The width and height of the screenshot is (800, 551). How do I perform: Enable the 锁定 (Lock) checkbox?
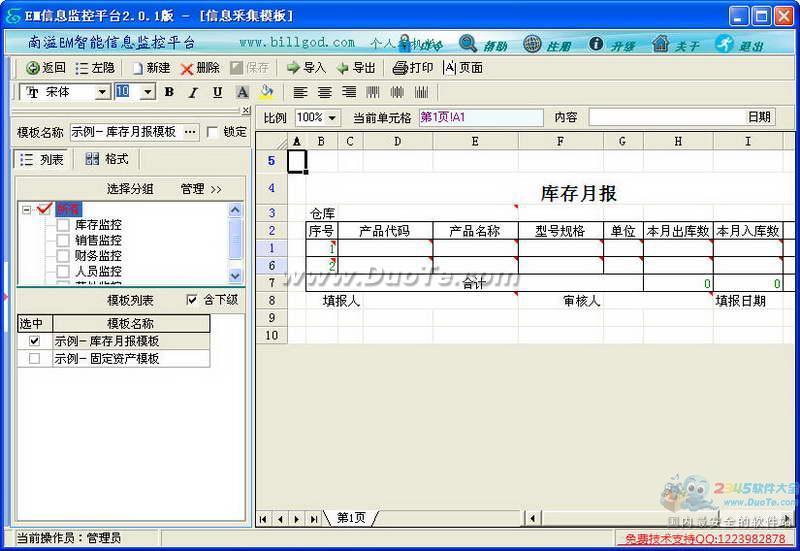(x=212, y=132)
